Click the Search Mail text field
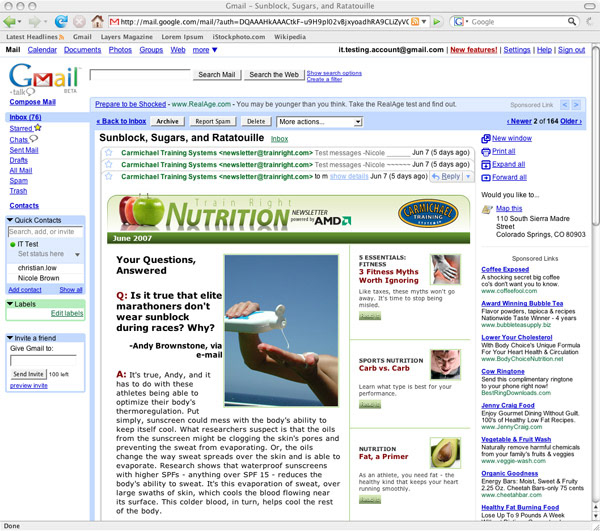Screen dimensions: 600x531 [x=140, y=74]
